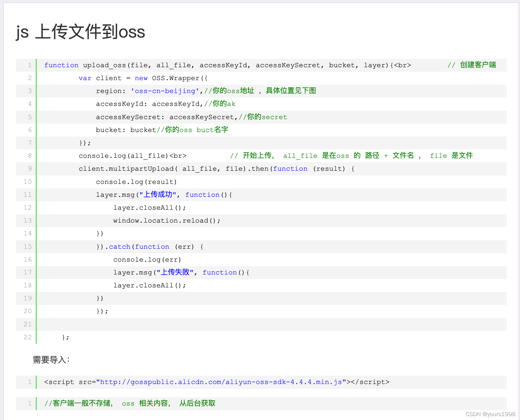520x420 pixels.
Task: Click the '<script src=' opening tag text
Action: (70, 382)
